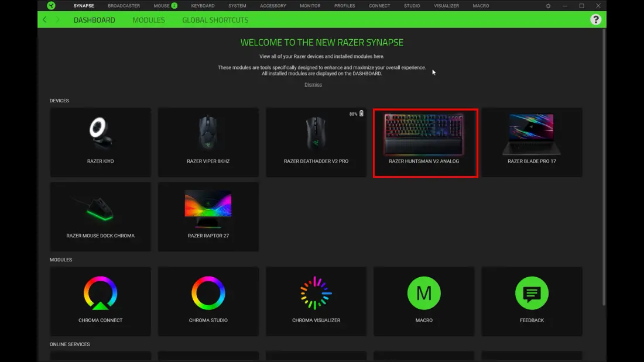Open the Razer Blade Pro 17 tile
Viewport: 644px width, 362px height.
(x=532, y=143)
